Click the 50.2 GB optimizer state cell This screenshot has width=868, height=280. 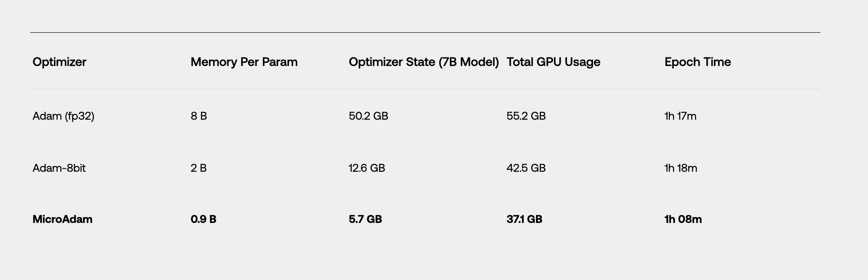[x=368, y=116]
